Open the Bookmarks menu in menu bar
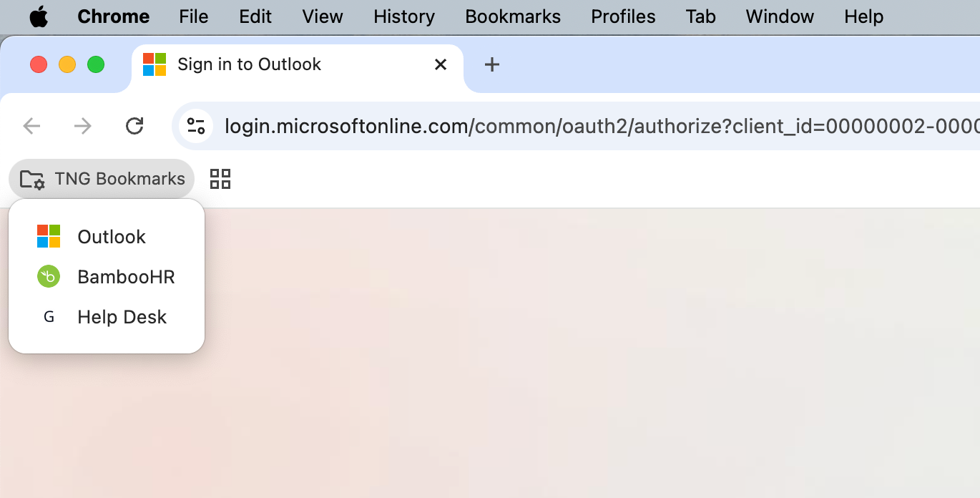980x498 pixels. (513, 17)
